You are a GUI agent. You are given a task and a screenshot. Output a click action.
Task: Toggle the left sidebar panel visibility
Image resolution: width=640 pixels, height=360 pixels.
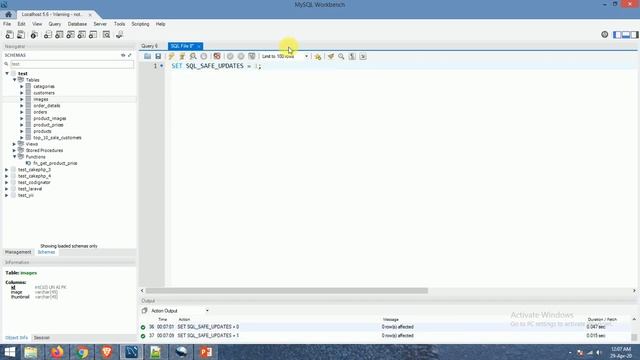pyautogui.click(x=617, y=35)
